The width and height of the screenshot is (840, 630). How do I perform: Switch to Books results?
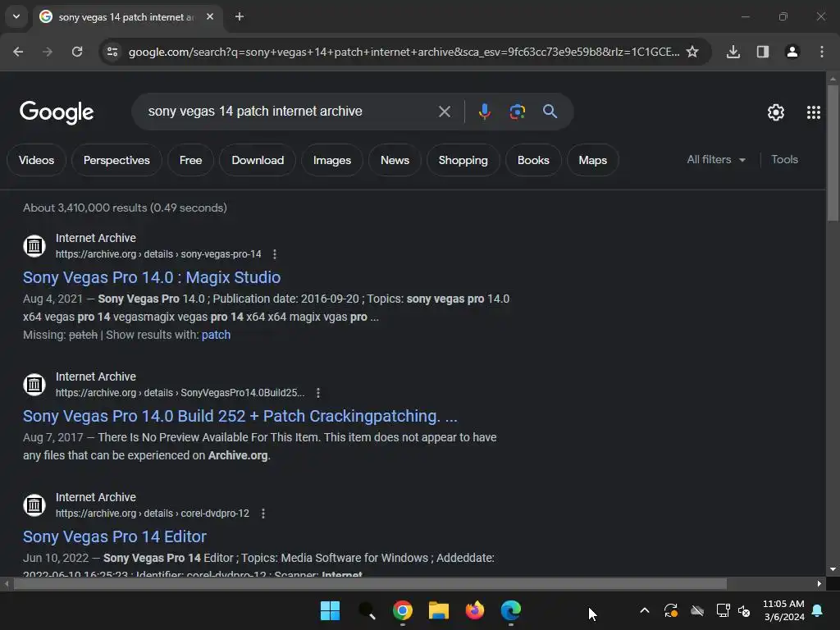(533, 160)
